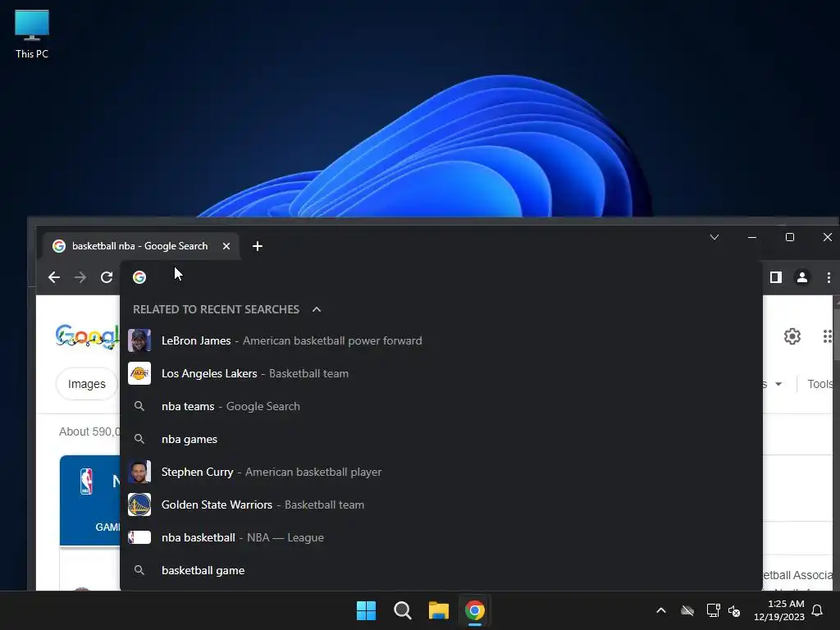Image resolution: width=840 pixels, height=630 pixels.
Task: Click Stephen Curry photo thumbnail
Action: click(139, 472)
